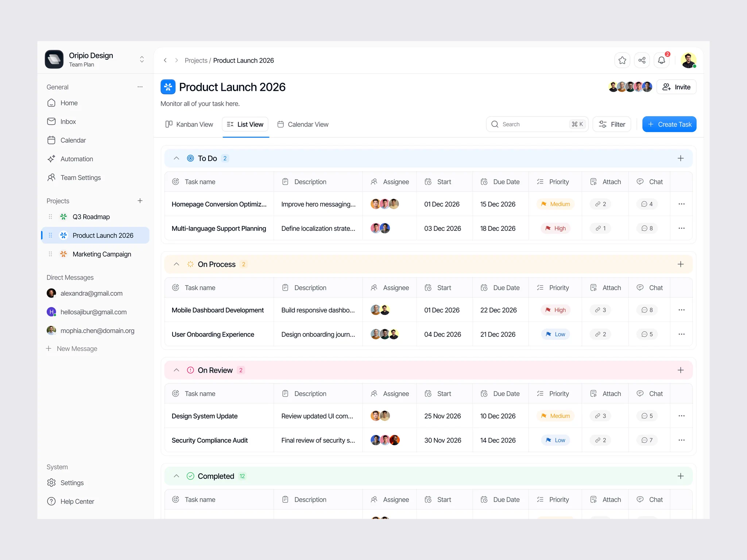Switch to Calendar View tab

pyautogui.click(x=303, y=124)
